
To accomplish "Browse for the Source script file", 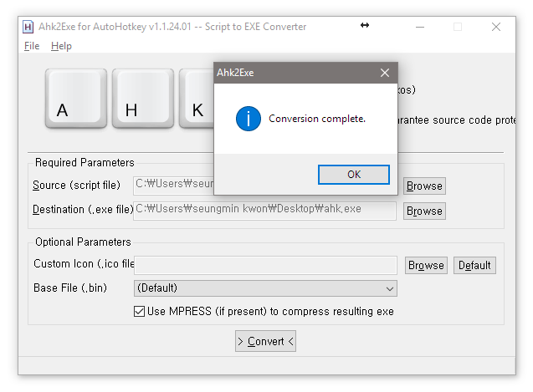I will click(x=424, y=186).
